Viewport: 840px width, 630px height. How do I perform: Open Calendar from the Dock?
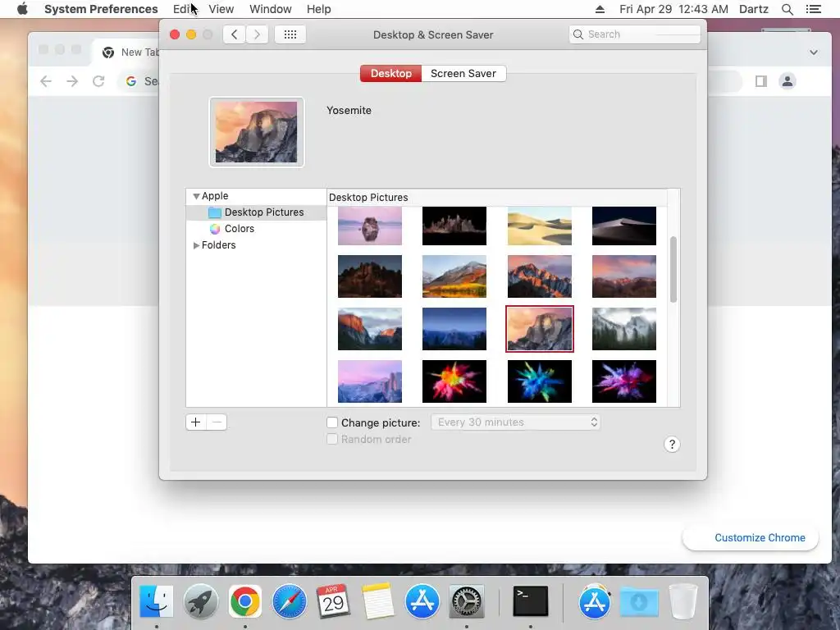tap(333, 601)
